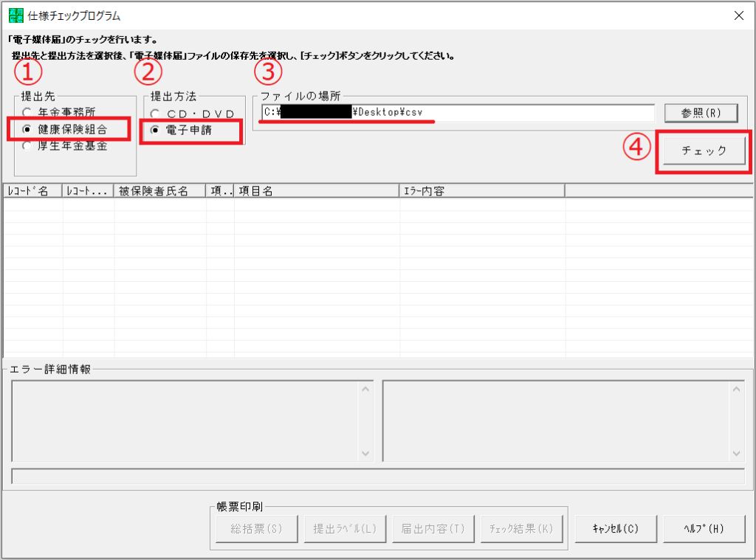
Task: Sort by レコード名 column header
Action: tap(32, 191)
